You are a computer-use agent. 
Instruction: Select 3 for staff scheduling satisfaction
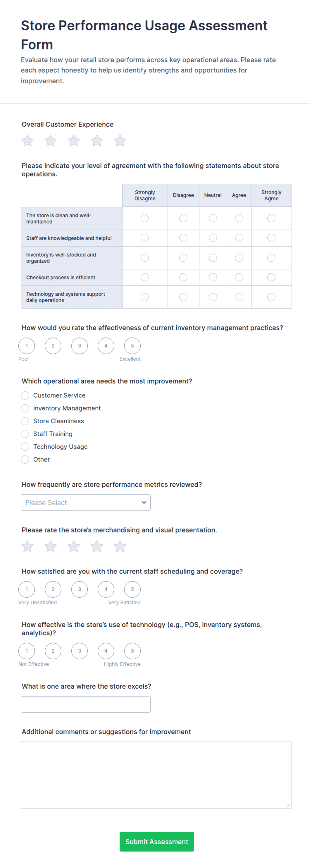[80, 589]
